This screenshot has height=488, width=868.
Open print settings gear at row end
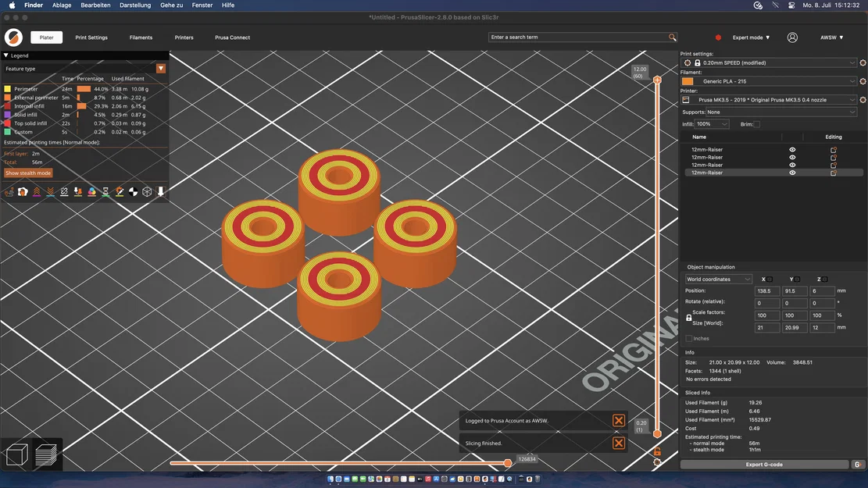(863, 63)
